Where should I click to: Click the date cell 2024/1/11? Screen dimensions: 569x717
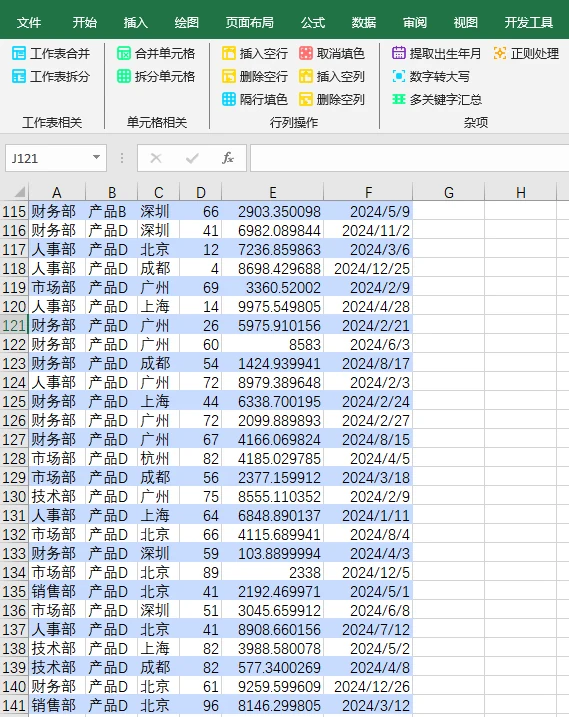pyautogui.click(x=368, y=515)
